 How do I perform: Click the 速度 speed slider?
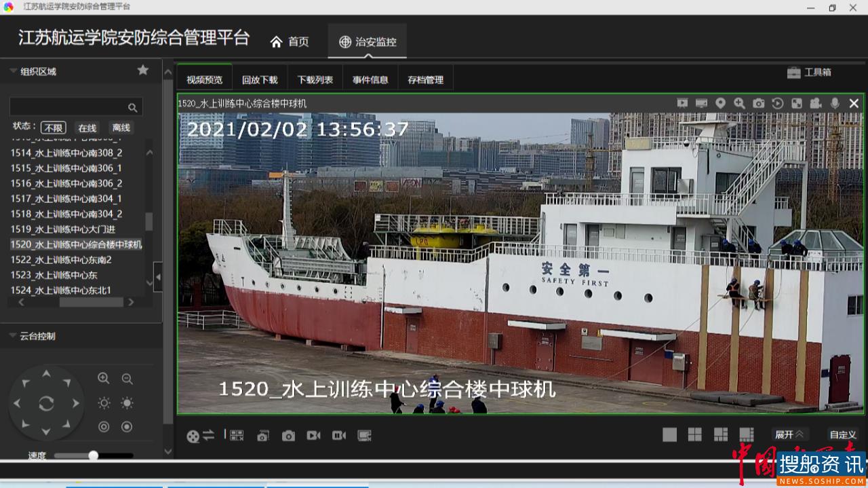(x=94, y=455)
